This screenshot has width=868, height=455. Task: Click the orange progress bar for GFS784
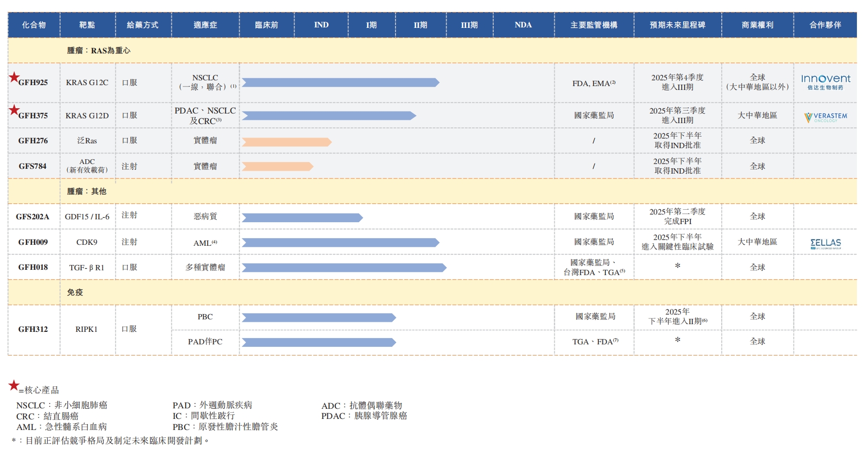tap(277, 166)
